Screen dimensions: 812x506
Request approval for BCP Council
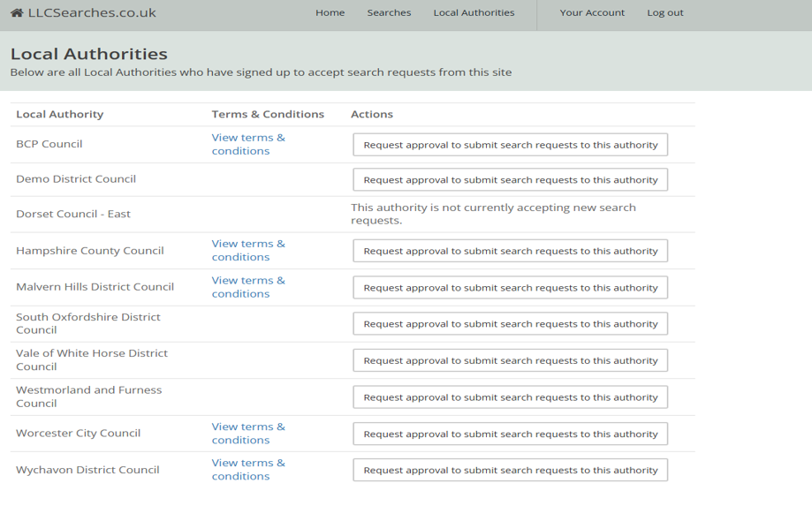click(x=510, y=145)
